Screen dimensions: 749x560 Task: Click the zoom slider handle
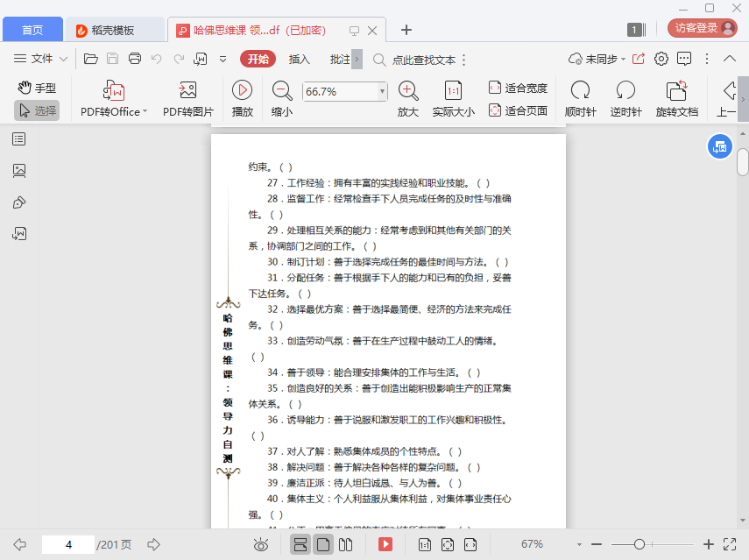click(639, 544)
